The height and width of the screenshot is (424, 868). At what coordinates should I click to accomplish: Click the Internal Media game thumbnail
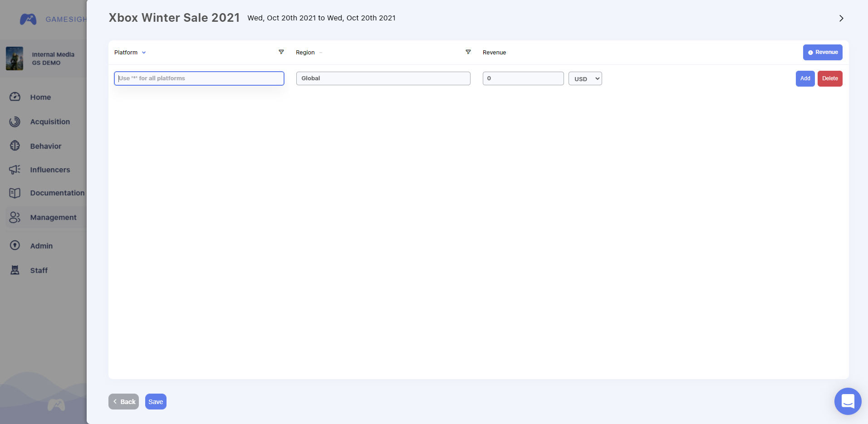[15, 58]
